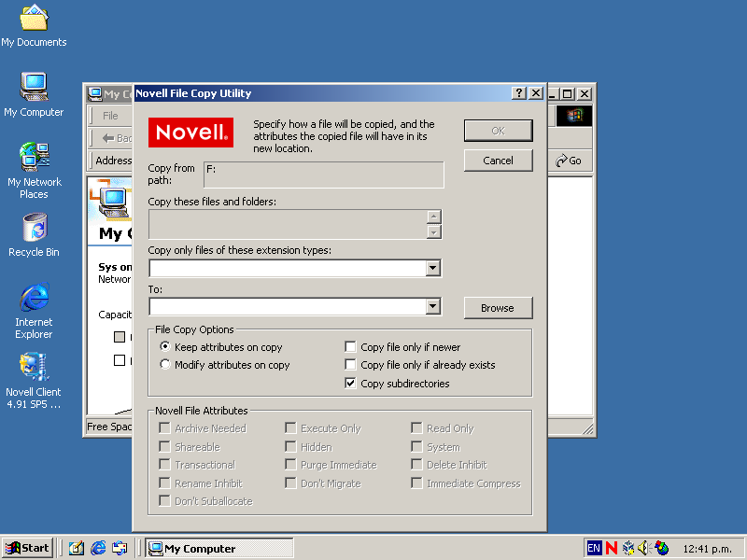Toggle Archive Needed attribute checkbox
Viewport: 747px width, 560px height.
164,428
